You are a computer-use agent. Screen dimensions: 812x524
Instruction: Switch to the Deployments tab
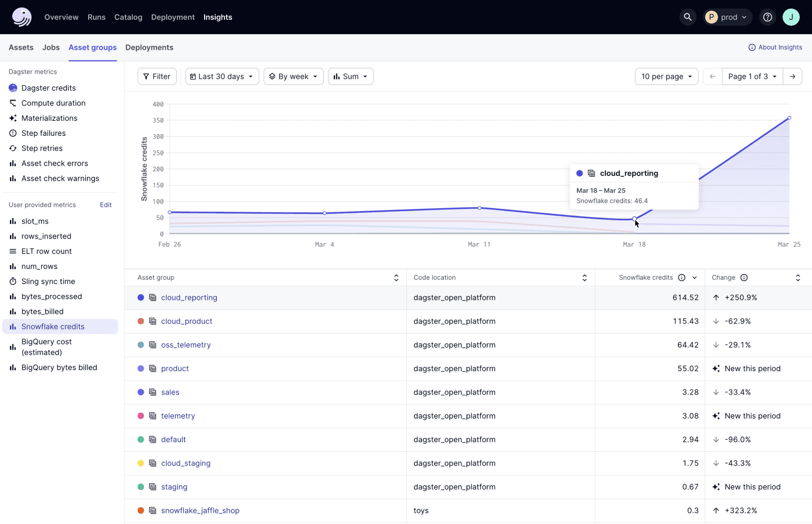149,48
